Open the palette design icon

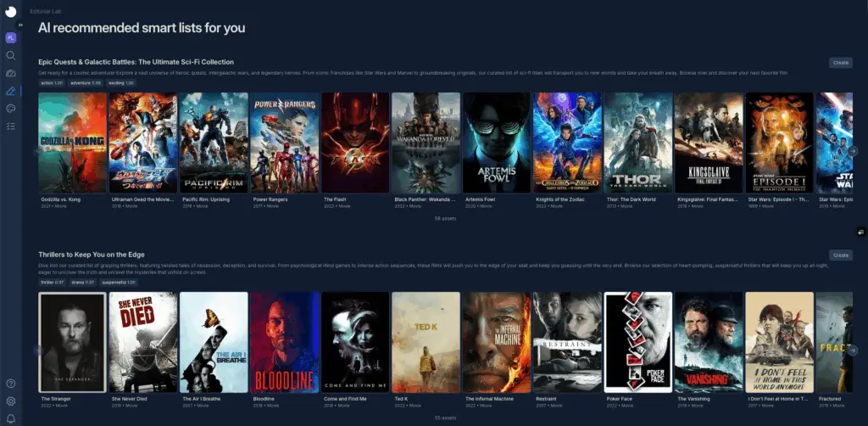(x=10, y=109)
